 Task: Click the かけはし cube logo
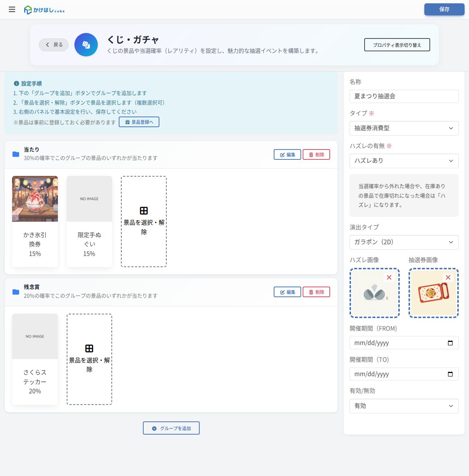coord(44,10)
